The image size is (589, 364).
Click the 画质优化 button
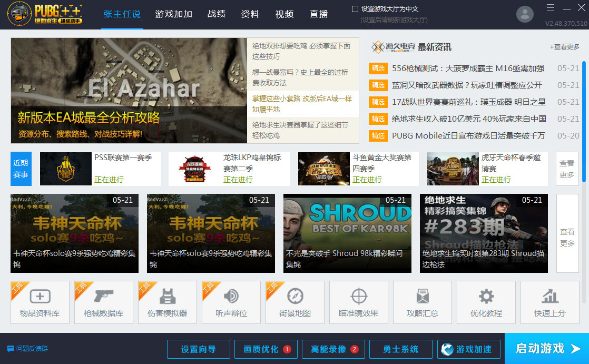(266, 349)
